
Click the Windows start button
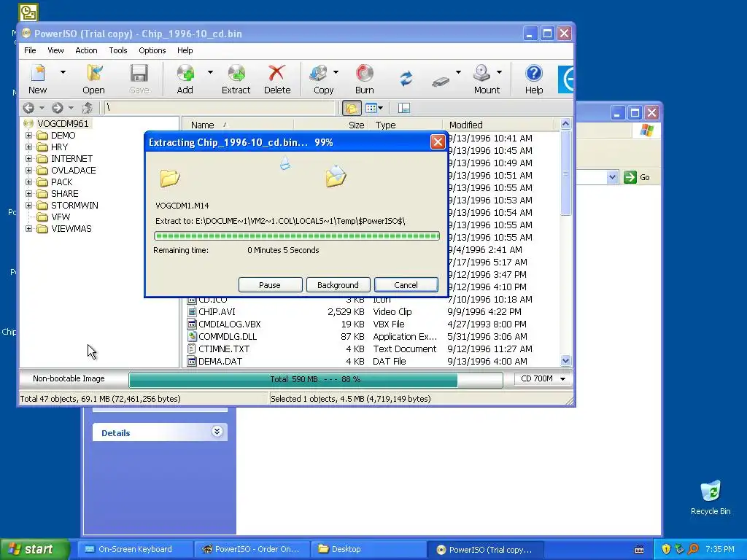35,549
